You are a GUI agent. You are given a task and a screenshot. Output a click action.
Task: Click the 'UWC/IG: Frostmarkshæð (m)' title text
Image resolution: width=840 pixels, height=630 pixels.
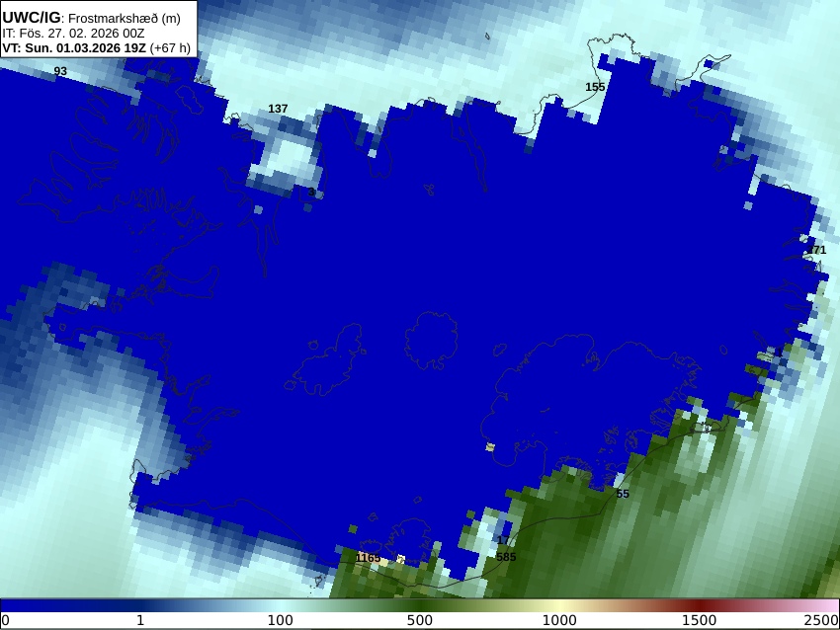[x=91, y=18]
